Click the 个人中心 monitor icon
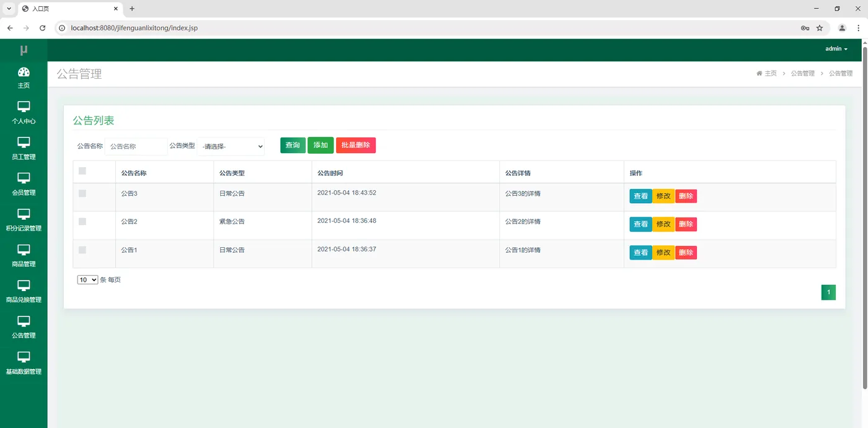The height and width of the screenshot is (428, 868). click(24, 107)
